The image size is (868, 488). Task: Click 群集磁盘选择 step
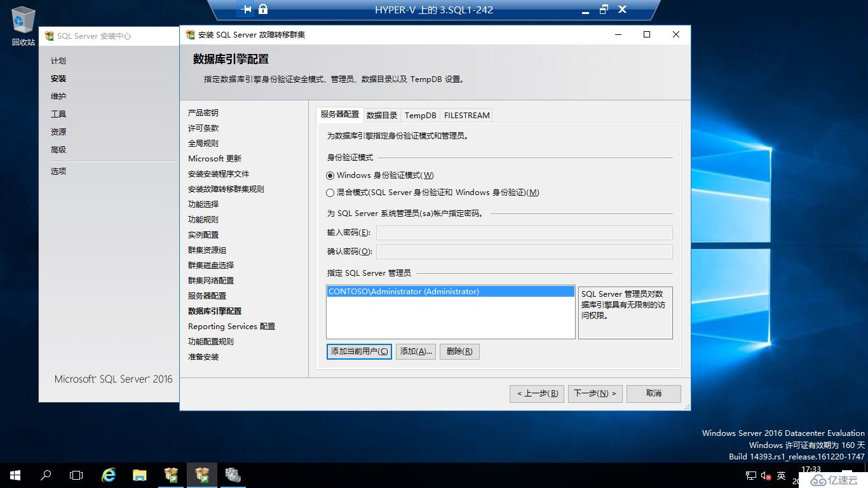tap(211, 266)
